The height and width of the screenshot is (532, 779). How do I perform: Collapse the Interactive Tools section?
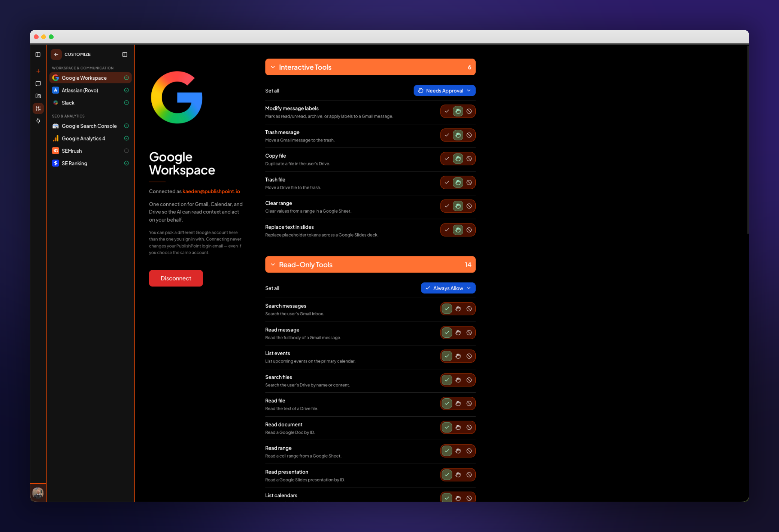[370, 67]
